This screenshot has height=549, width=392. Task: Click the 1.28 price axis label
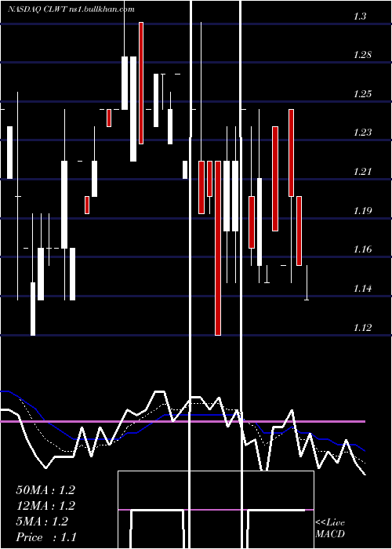(x=362, y=55)
